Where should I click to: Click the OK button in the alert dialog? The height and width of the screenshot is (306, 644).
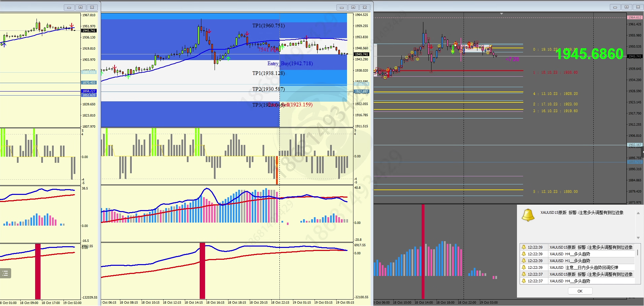[580, 291]
